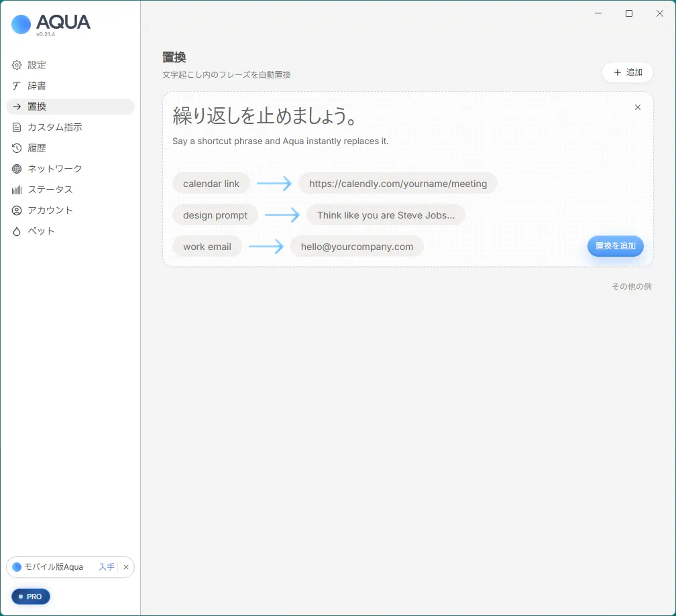The width and height of the screenshot is (676, 616).
Task: Click the Think like you are Steve Jobs chip
Action: click(386, 215)
